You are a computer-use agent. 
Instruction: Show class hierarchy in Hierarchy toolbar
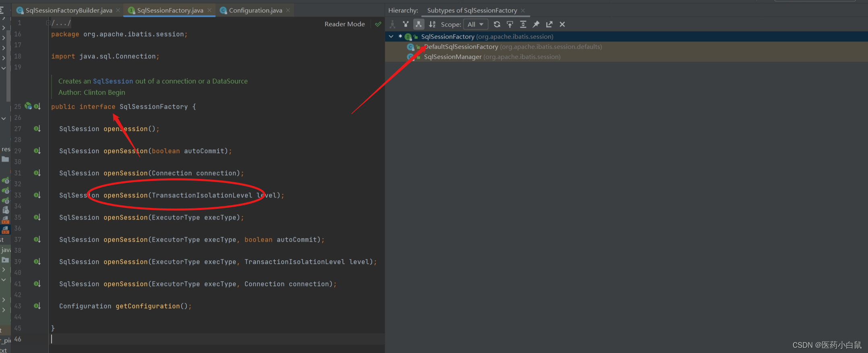point(393,25)
